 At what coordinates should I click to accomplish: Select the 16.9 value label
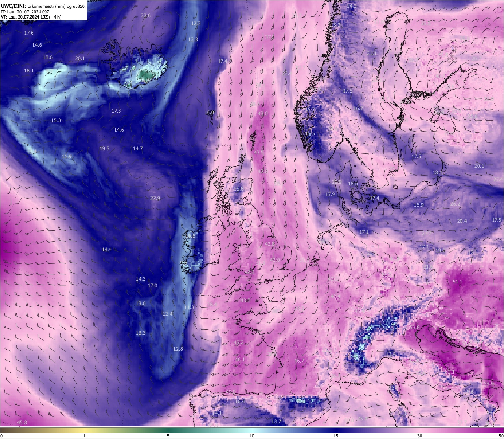(x=419, y=205)
